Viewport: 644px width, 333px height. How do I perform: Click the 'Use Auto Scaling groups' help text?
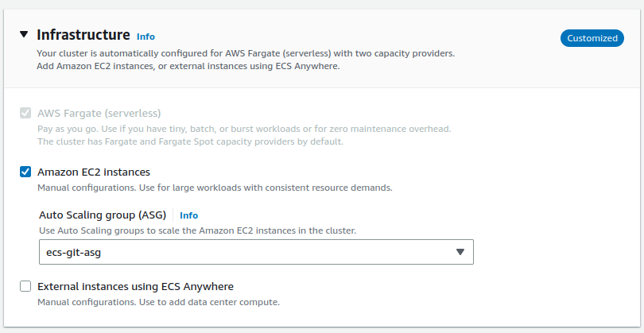pos(197,230)
